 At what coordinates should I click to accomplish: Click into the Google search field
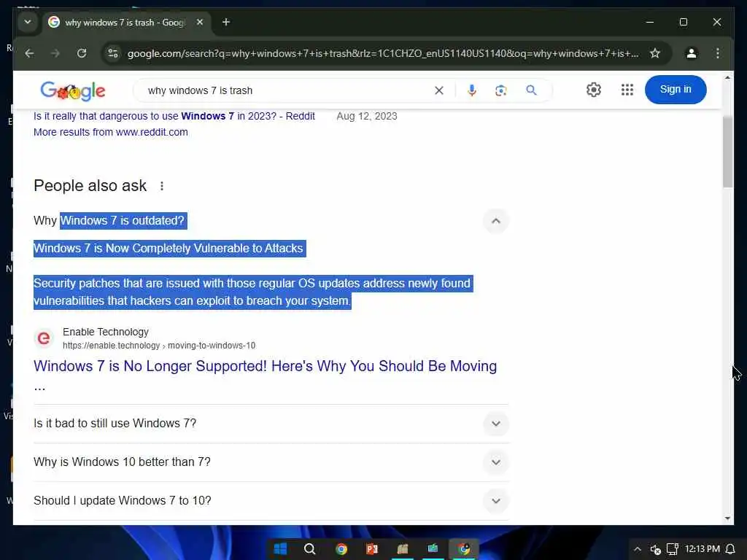pos(286,90)
